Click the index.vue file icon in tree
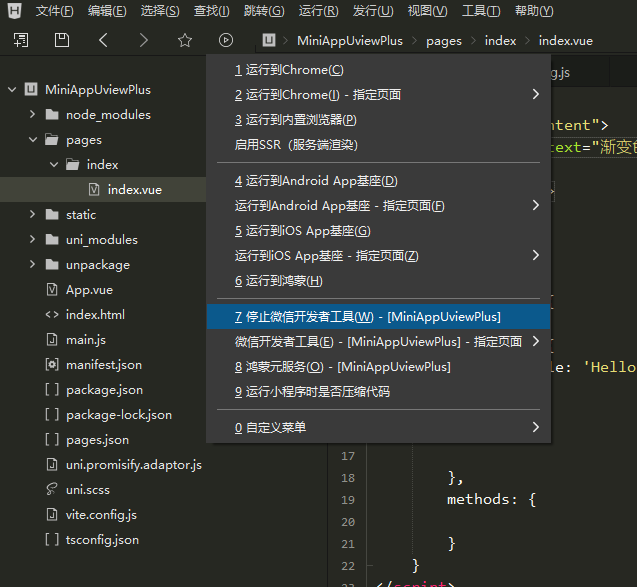 94,189
